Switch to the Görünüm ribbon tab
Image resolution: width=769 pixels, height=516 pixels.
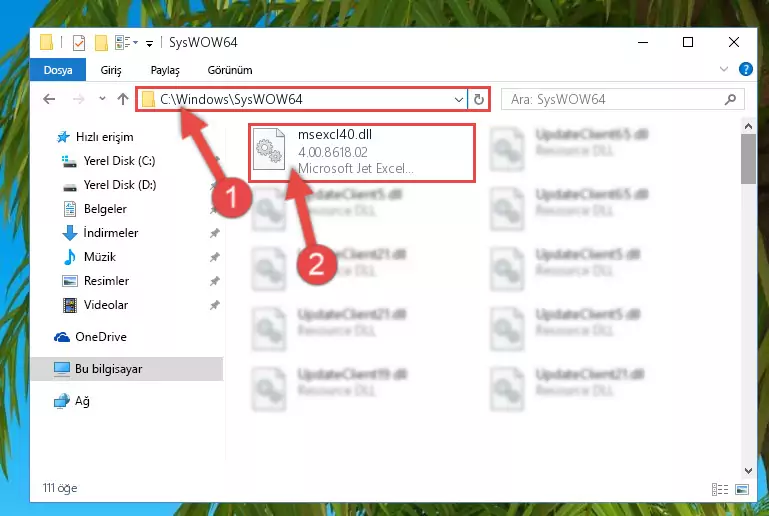click(x=230, y=70)
